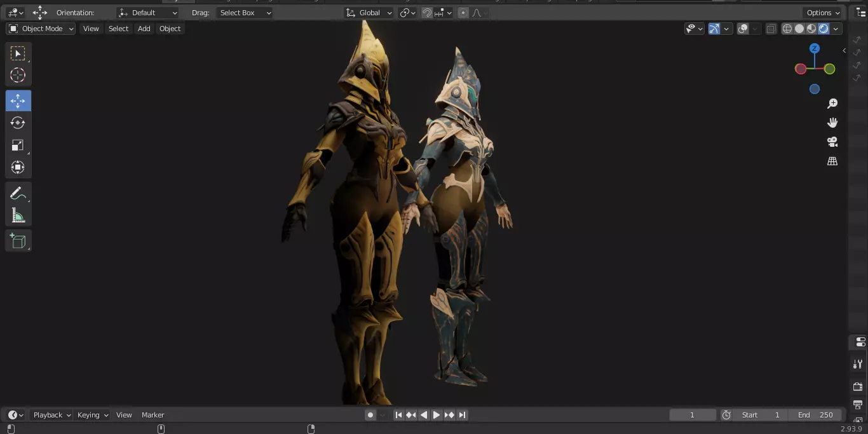
Task: Open the gizmo options dropdown arrow
Action: (x=726, y=29)
